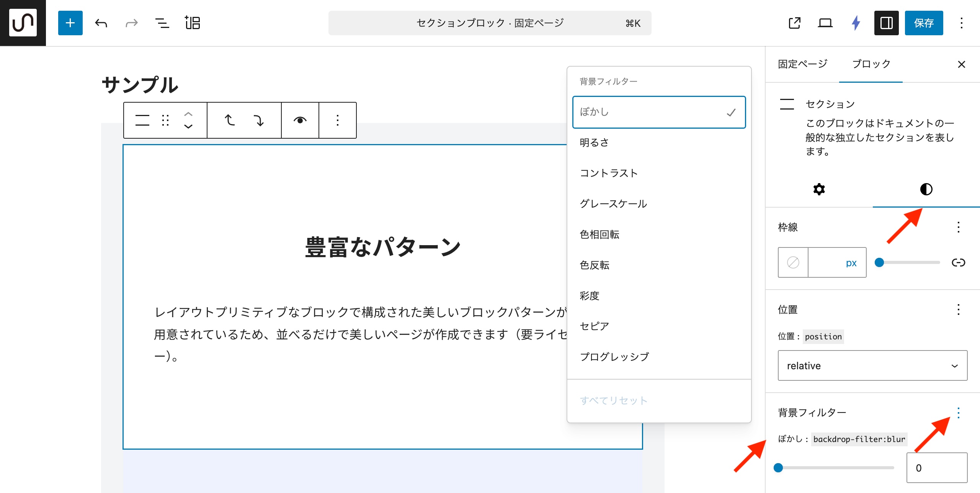The image size is (980, 493).
Task: Click the block inserter plus button
Action: [70, 23]
